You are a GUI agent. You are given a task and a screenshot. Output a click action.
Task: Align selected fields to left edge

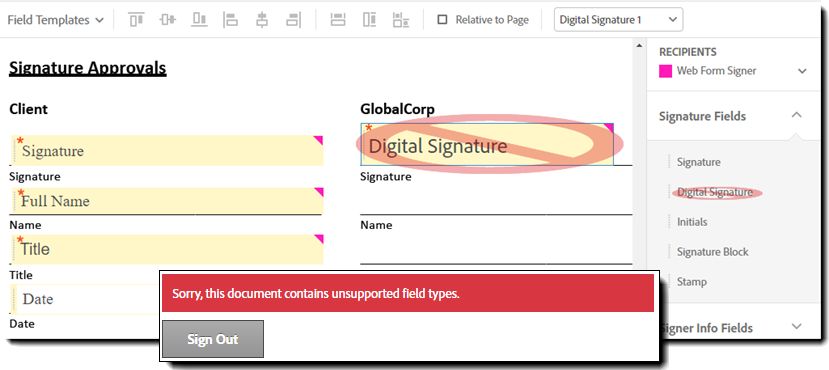231,20
